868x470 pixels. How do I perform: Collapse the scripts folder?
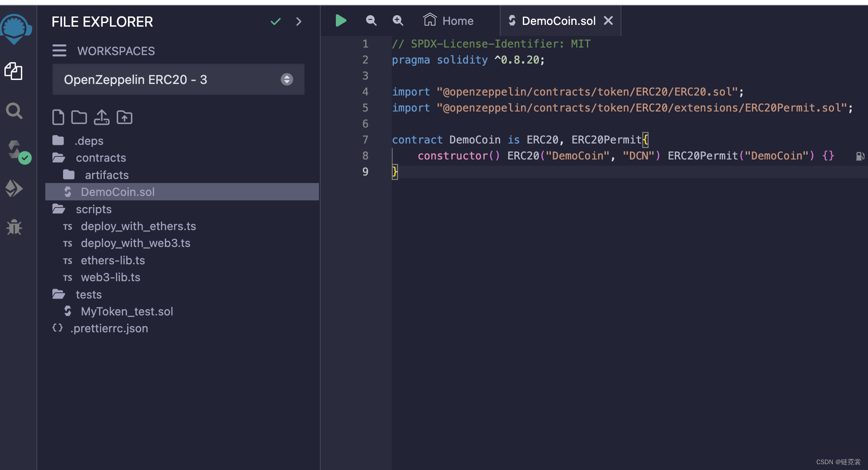[82, 209]
